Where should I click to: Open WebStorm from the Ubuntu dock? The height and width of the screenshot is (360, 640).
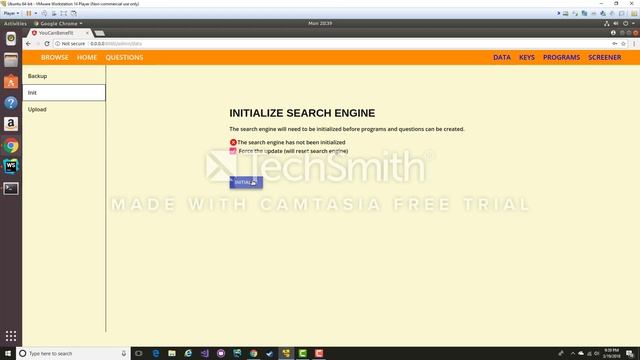coord(11,167)
